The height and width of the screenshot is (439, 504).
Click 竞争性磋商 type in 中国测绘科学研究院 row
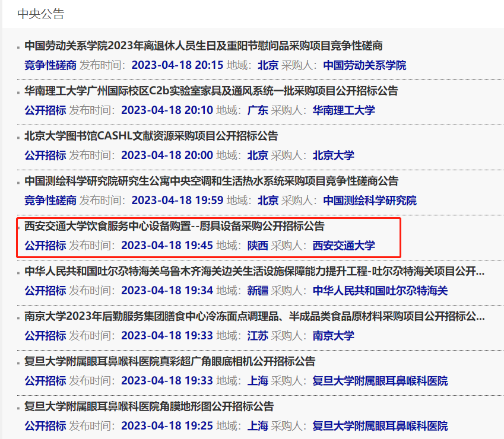[50, 201]
